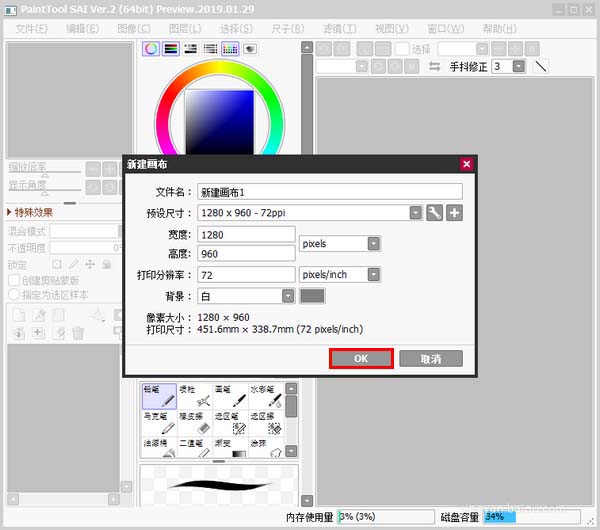Toggle the scratchpad panel
Image resolution: width=600 pixels, height=530 pixels.
tap(250, 49)
